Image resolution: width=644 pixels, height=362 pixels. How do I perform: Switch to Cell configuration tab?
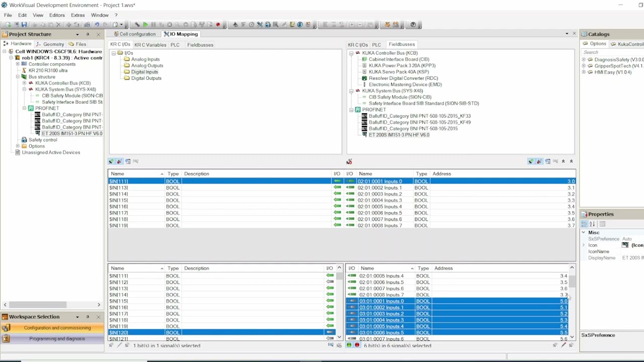[x=134, y=34]
